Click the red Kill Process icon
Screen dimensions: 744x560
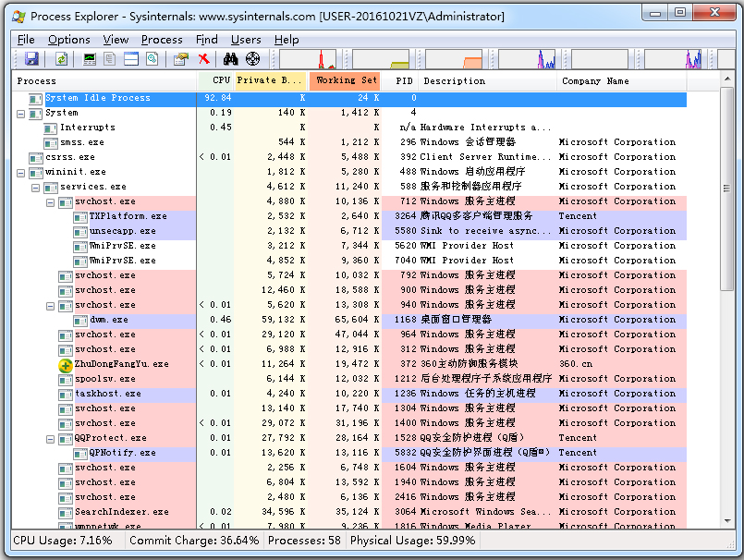[203, 59]
